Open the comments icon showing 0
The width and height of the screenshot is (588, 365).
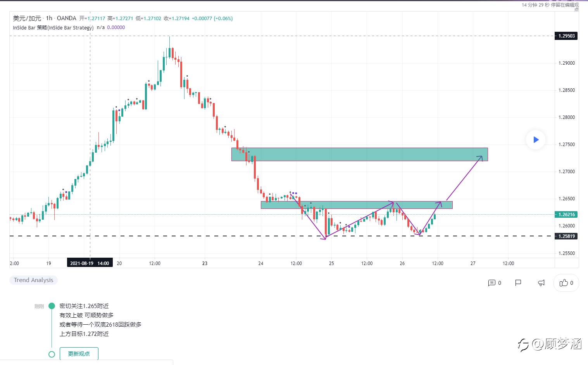(x=495, y=283)
